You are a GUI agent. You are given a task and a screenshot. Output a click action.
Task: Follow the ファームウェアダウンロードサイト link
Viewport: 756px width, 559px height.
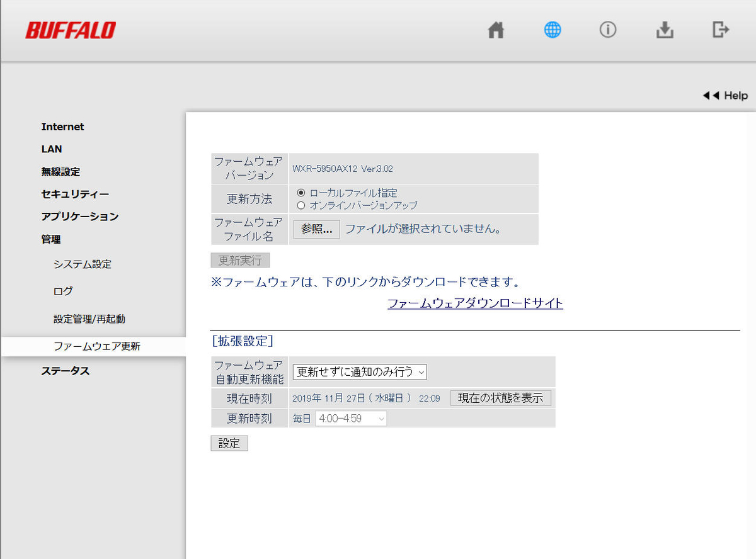475,303
